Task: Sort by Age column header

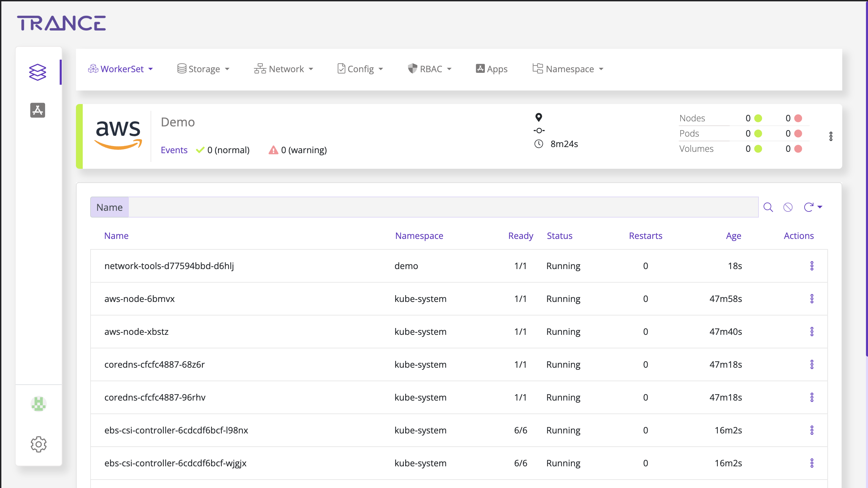Action: coord(733,236)
